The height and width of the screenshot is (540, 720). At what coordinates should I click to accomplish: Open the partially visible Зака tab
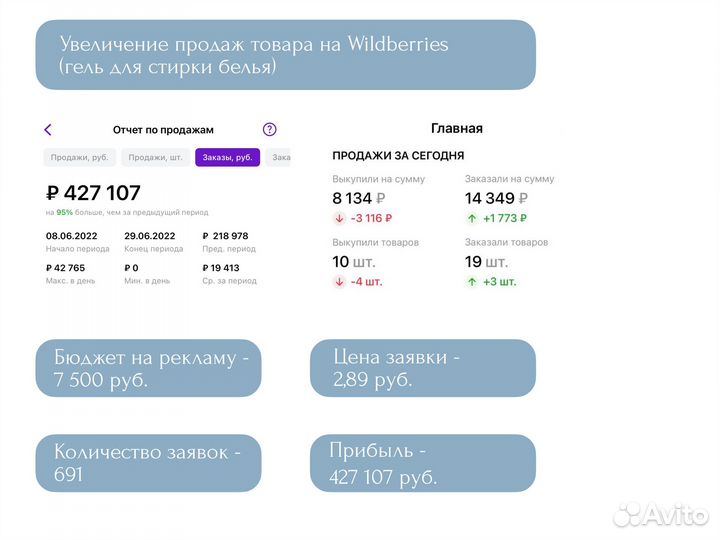pyautogui.click(x=279, y=158)
